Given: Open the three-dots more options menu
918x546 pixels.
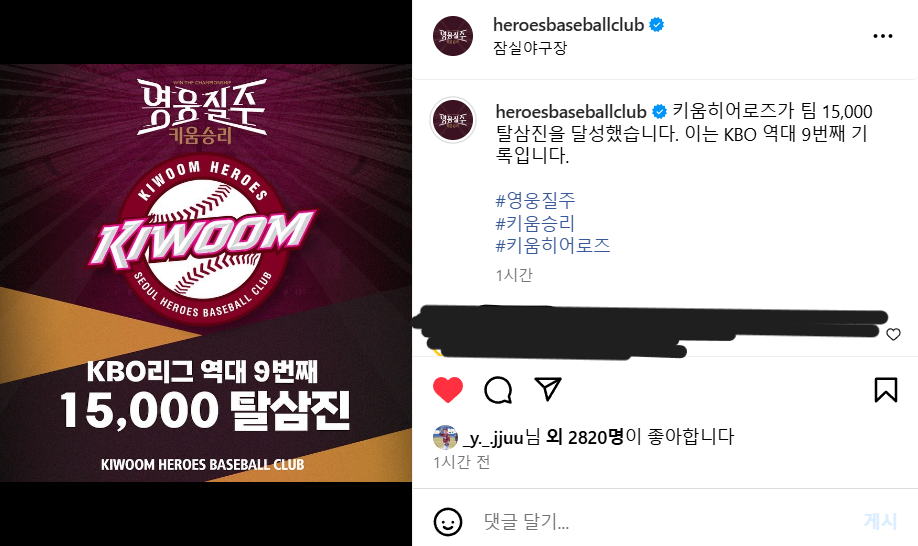Looking at the screenshot, I should pyautogui.click(x=882, y=36).
